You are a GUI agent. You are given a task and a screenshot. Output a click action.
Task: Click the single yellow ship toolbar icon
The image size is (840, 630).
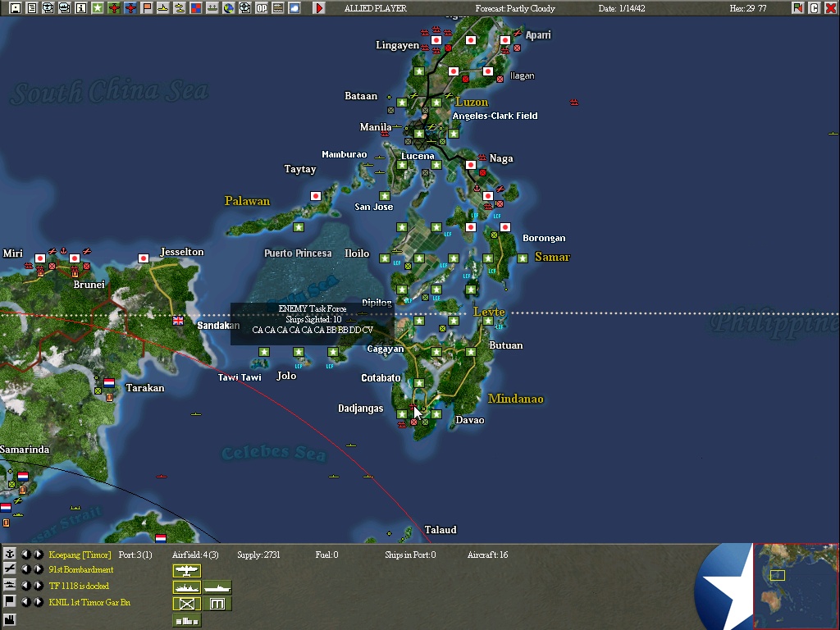pyautogui.click(x=163, y=8)
